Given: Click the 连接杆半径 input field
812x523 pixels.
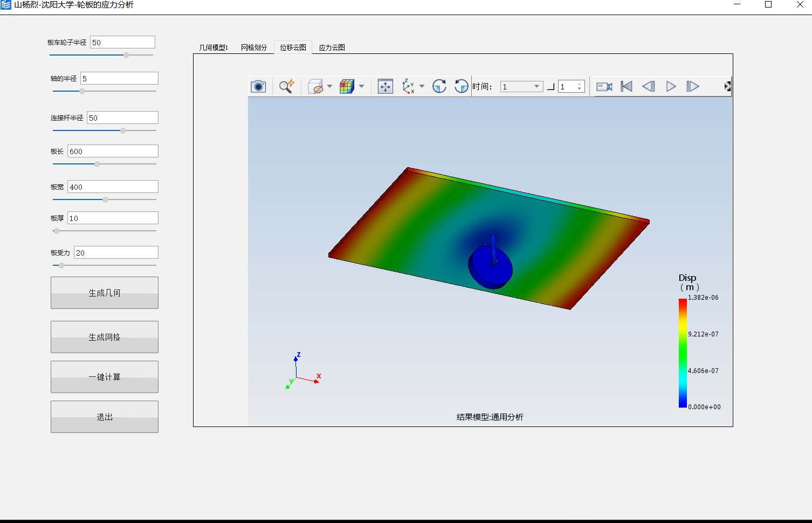Looking at the screenshot, I should tap(122, 118).
